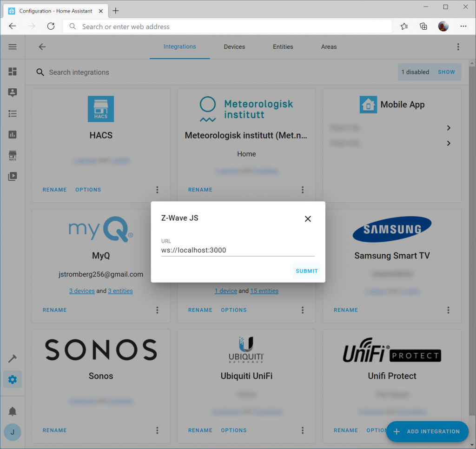Open Developer Tools hammer icon
The width and height of the screenshot is (476, 449).
click(x=13, y=358)
